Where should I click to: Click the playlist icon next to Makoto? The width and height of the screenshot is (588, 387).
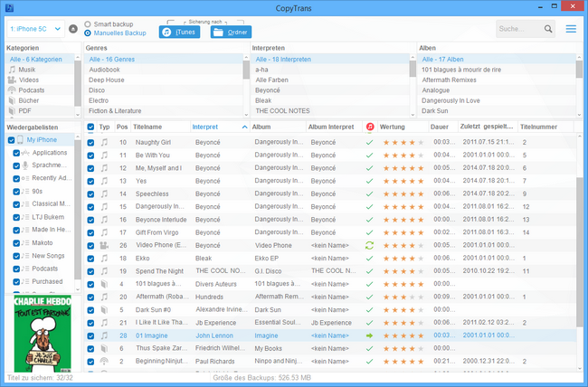pos(25,243)
